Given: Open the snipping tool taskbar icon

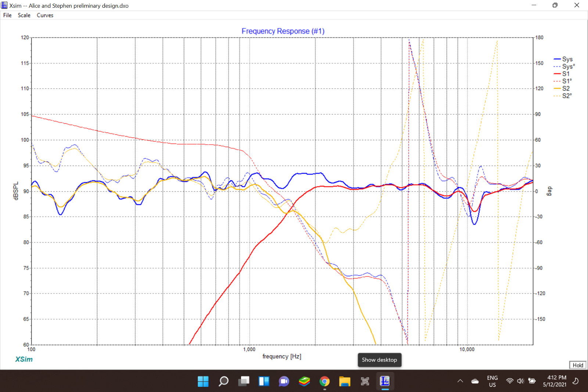Looking at the screenshot, I should click(x=365, y=381).
